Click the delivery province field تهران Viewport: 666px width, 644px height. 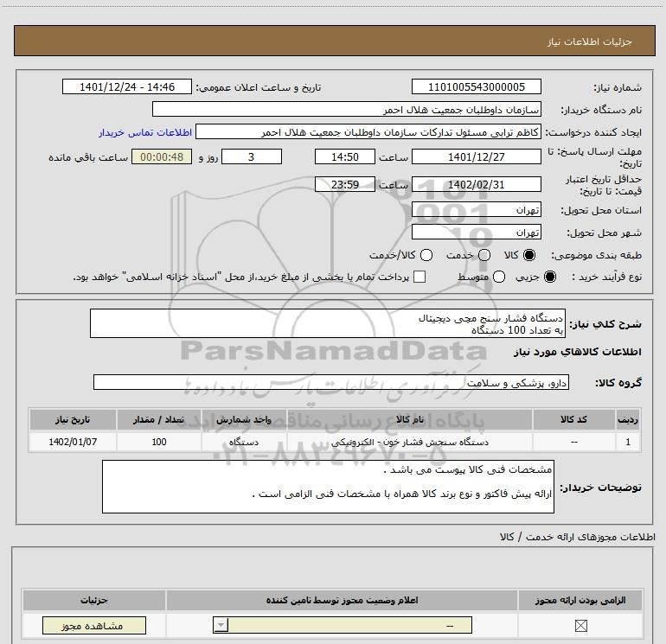point(476,209)
